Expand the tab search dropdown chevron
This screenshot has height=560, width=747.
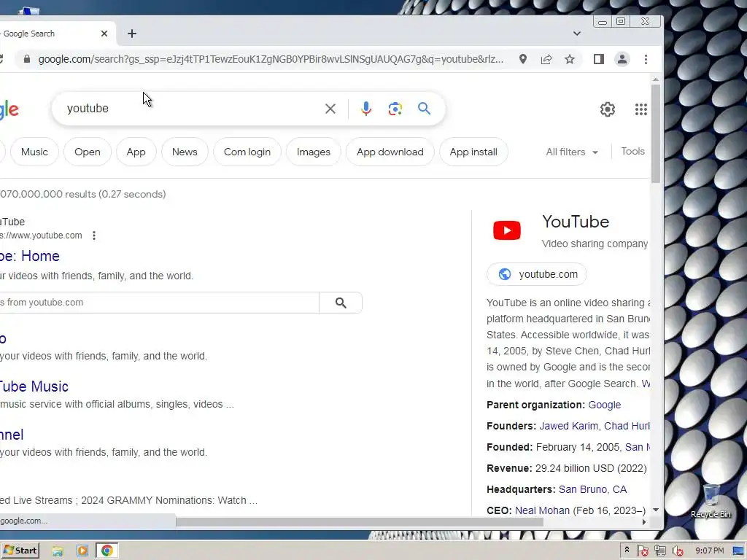pos(577,34)
